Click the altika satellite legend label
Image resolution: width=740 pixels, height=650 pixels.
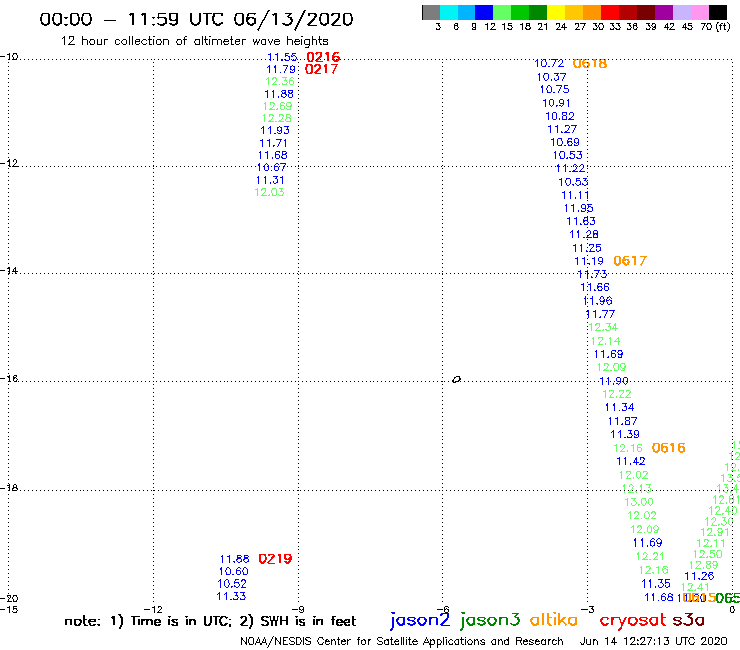pos(554,619)
